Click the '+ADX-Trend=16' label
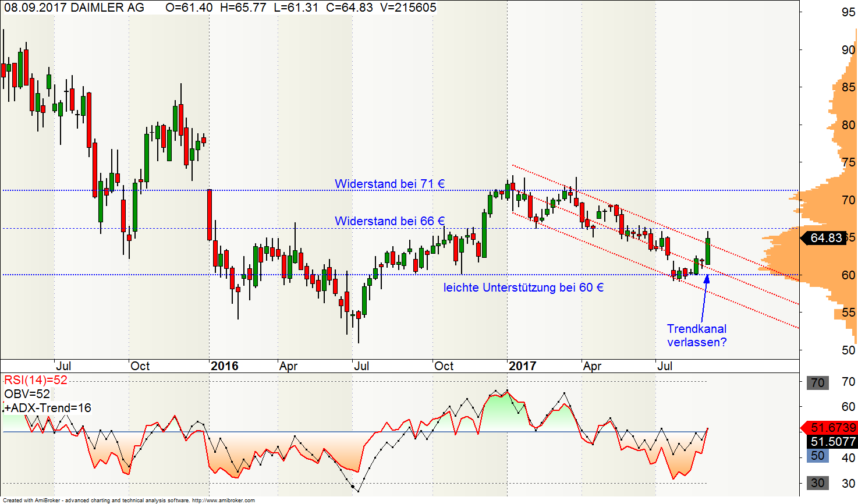Viewport: 858px width, 504px height. pos(48,408)
